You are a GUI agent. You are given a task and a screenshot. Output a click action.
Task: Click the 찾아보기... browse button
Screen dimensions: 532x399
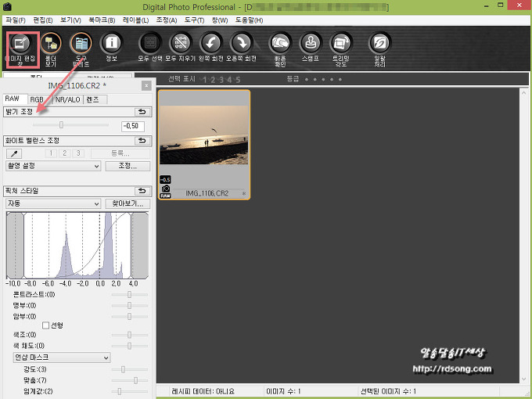(x=127, y=203)
